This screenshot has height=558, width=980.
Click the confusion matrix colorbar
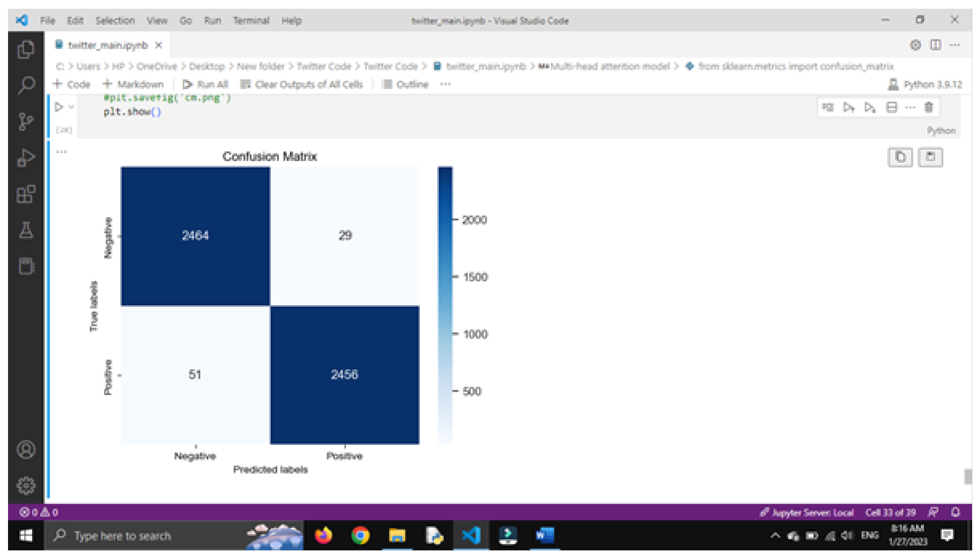tap(445, 305)
